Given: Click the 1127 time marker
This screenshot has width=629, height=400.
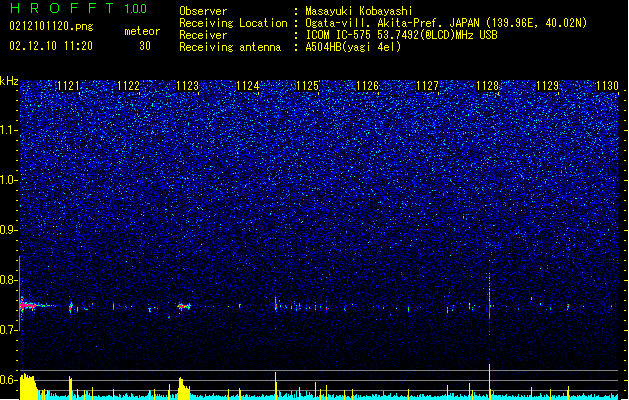Looking at the screenshot, I should (428, 85).
